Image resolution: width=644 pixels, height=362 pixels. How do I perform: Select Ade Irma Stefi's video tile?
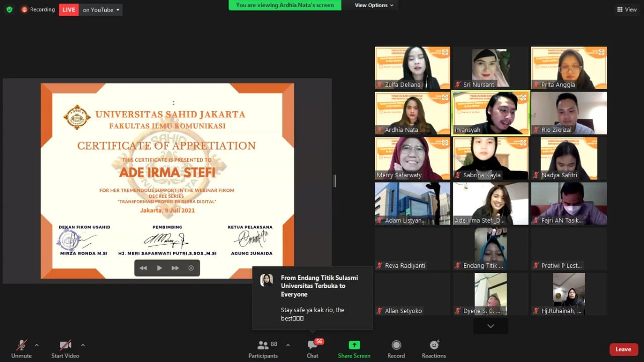491,203
